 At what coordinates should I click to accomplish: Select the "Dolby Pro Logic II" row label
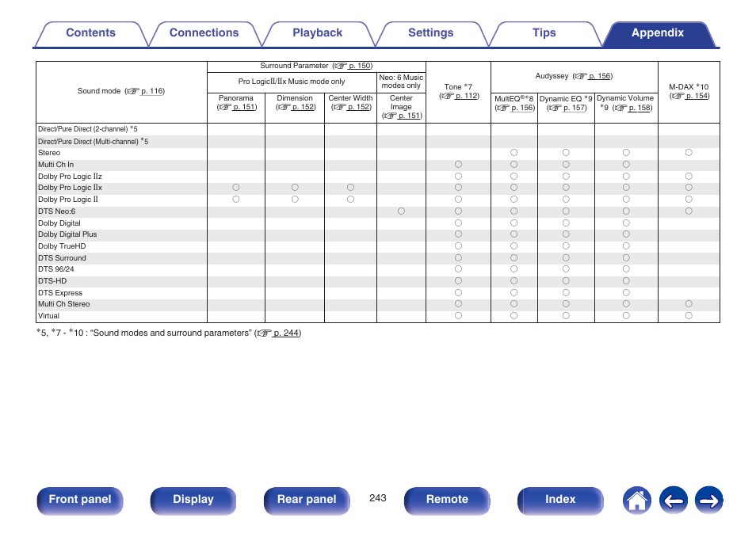click(x=68, y=200)
